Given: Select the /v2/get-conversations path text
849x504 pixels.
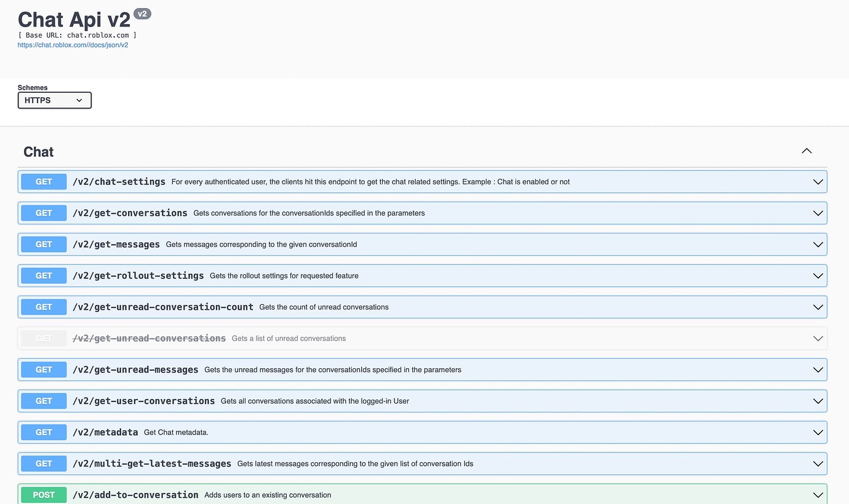Looking at the screenshot, I should (x=130, y=213).
